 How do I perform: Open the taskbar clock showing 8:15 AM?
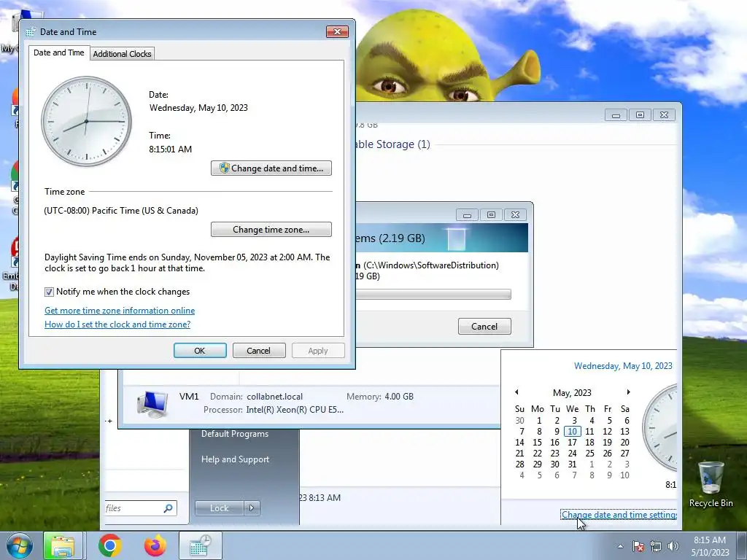[710, 546]
